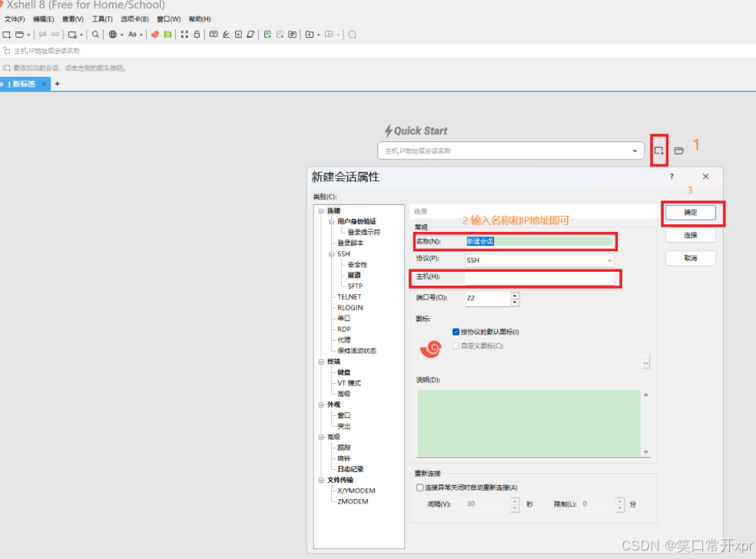
Task: Uncheck 按协议的默认图标 checkbox
Action: click(456, 332)
